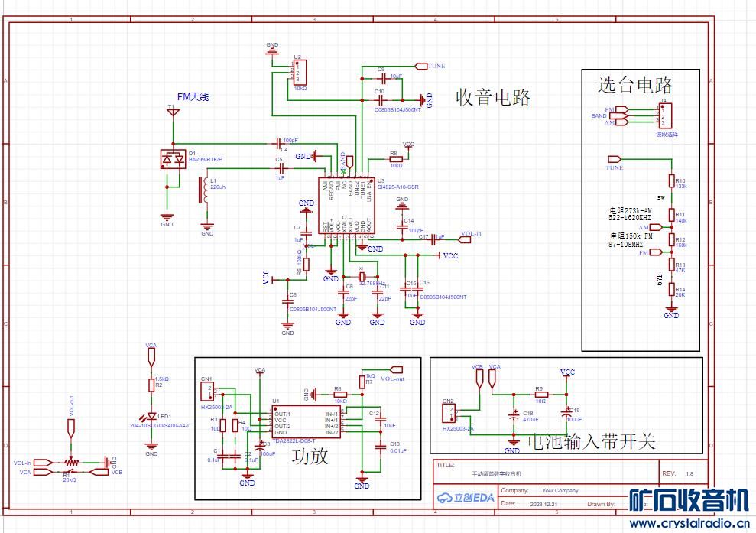The height and width of the screenshot is (533, 756).
Task: Select resistor R12 160k
Action: 671,239
